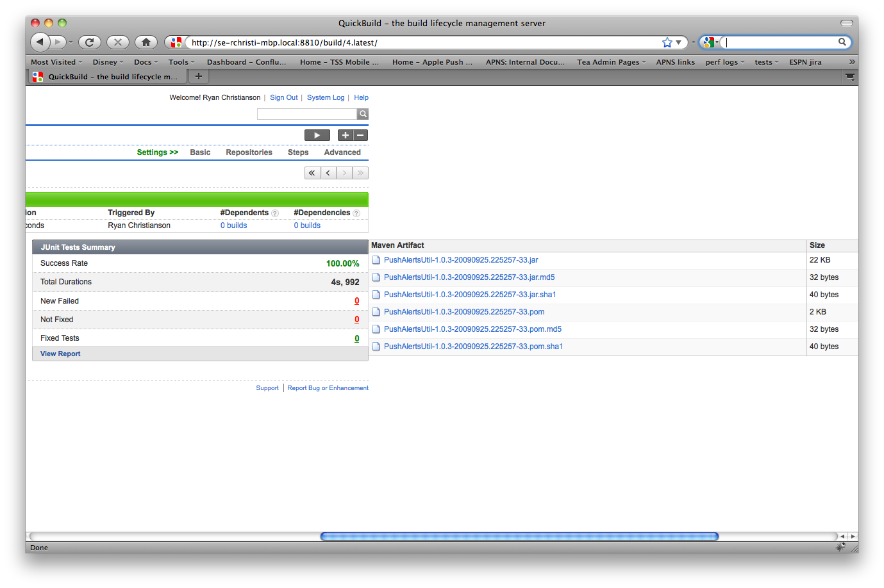Click the browser home button
This screenshot has width=884, height=588.
click(146, 42)
